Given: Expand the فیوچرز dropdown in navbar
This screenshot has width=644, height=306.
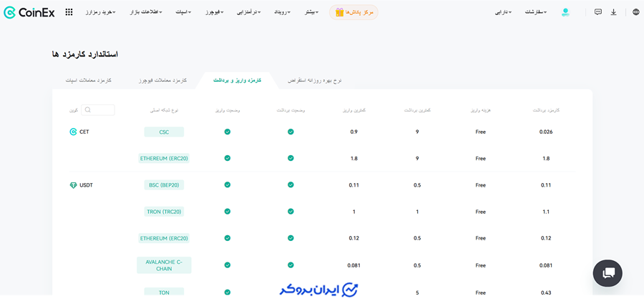Looking at the screenshot, I should pos(215,12).
